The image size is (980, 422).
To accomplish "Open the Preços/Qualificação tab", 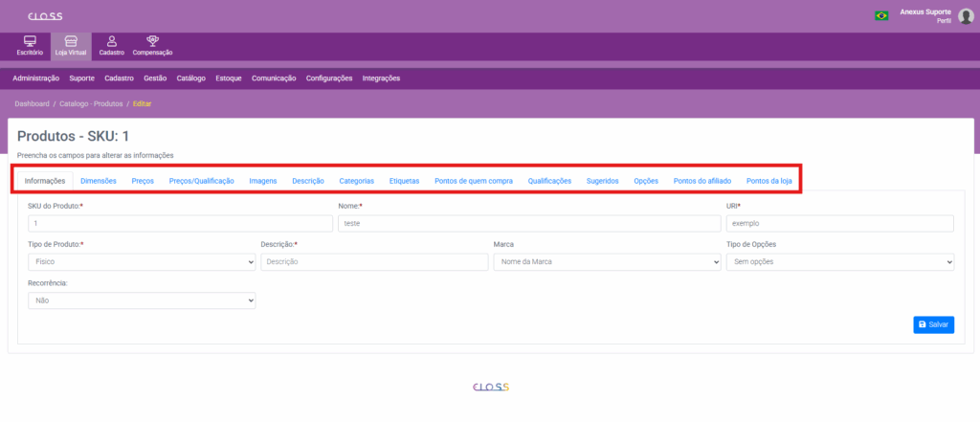I will (x=201, y=180).
